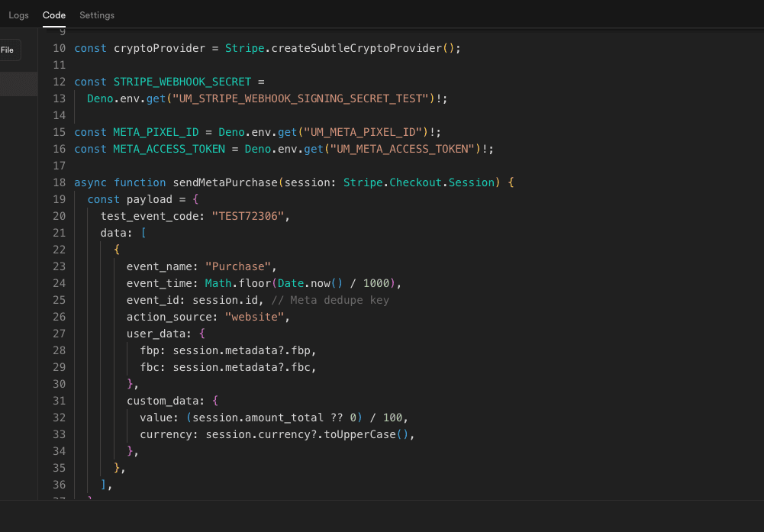Click line number 18 in the gutter
Screen dimensions: 764x532
[x=60, y=182]
